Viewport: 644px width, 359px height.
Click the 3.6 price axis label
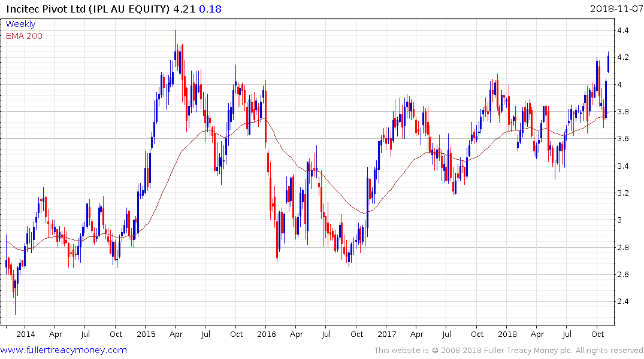click(622, 139)
